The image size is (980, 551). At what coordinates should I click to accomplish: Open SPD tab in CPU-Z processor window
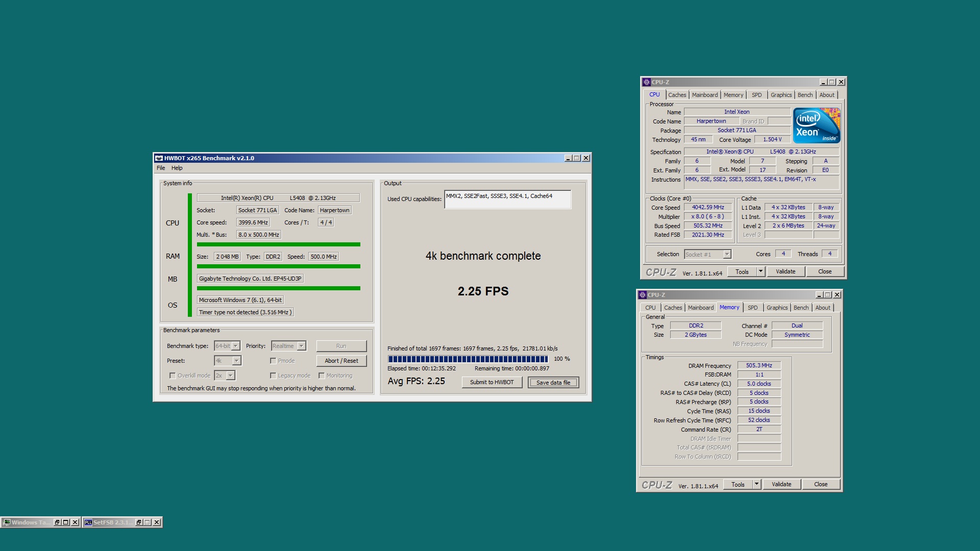756,95
